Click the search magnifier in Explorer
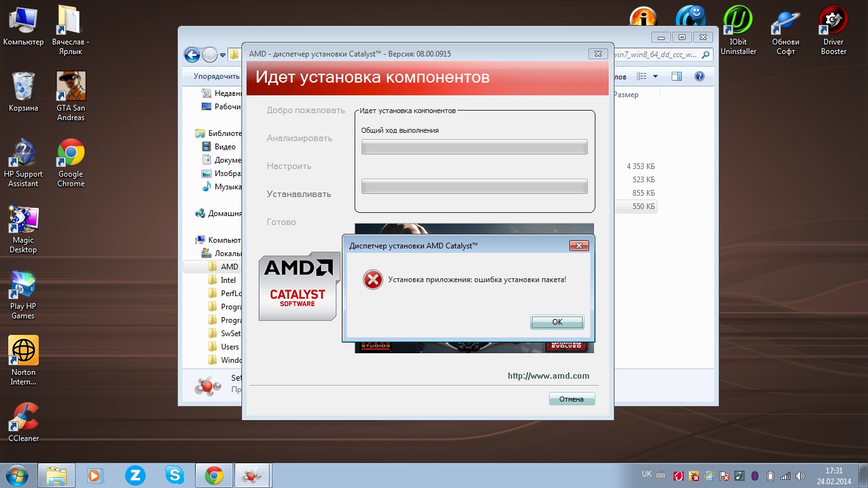The image size is (868, 488). [705, 55]
